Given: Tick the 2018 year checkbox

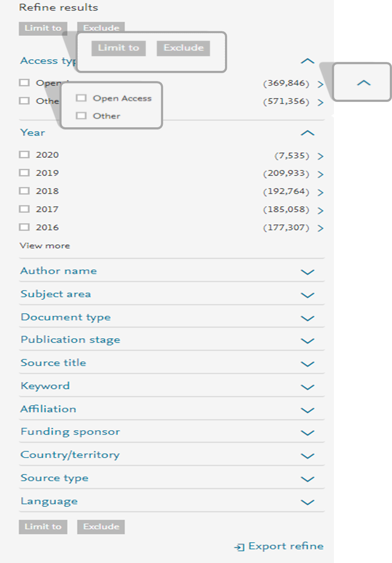Looking at the screenshot, I should coord(25,191).
